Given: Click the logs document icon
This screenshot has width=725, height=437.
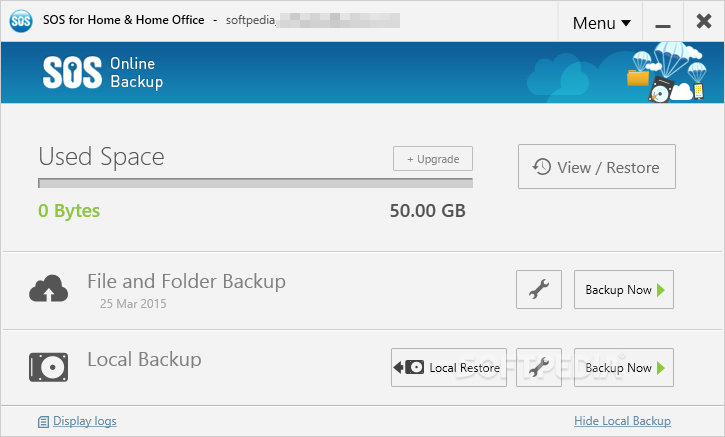Looking at the screenshot, I should (43, 422).
